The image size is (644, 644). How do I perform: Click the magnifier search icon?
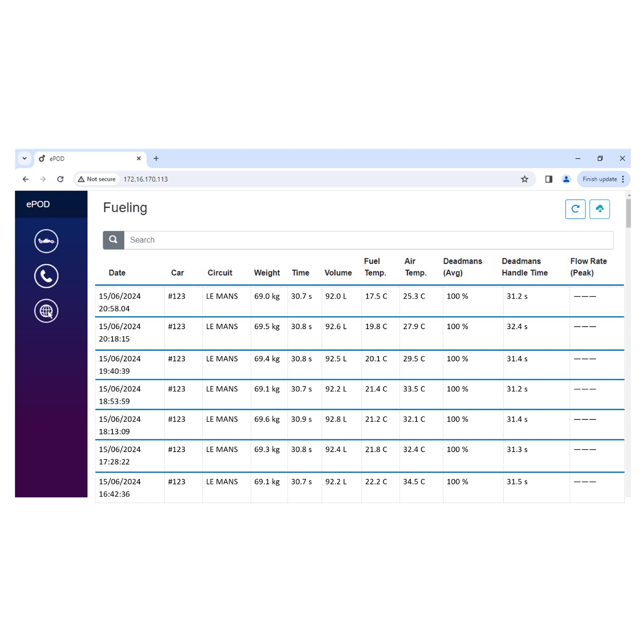(113, 240)
